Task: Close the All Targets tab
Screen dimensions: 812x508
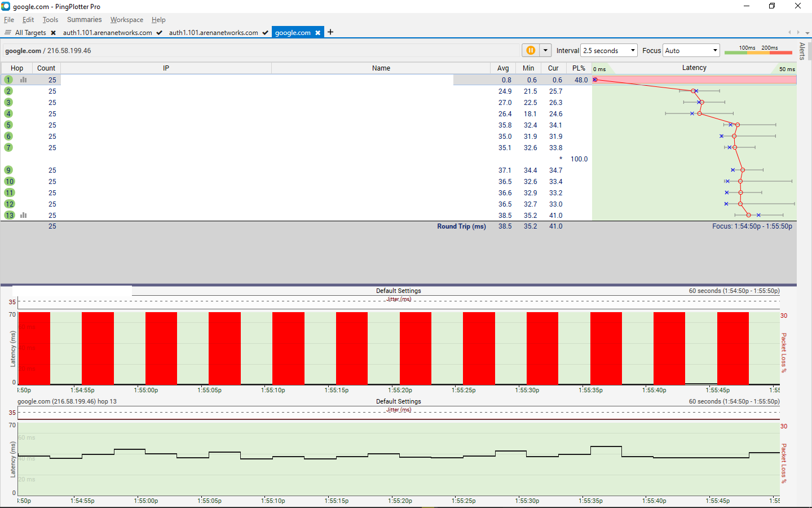Action: pos(53,33)
